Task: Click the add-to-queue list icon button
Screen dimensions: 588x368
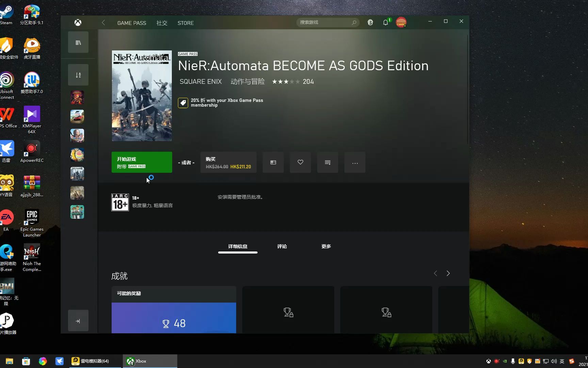Action: [328, 162]
